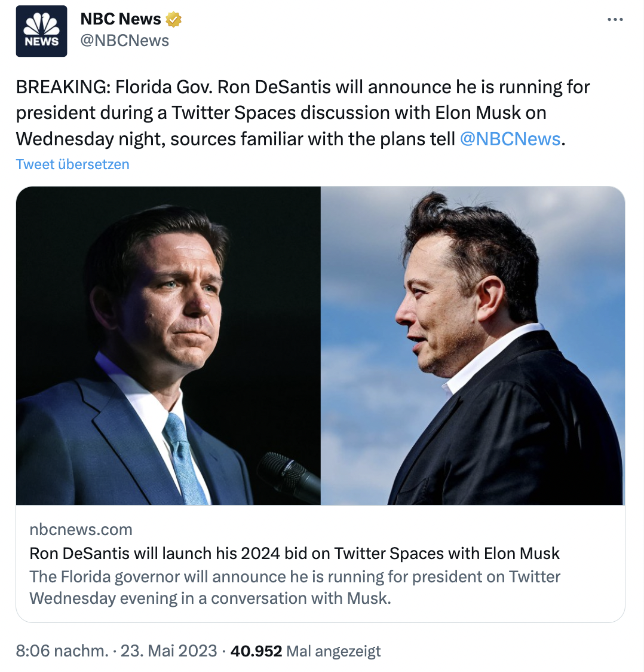The image size is (644, 672).
Task: Click the microphone in the left photo
Action: 288,474
